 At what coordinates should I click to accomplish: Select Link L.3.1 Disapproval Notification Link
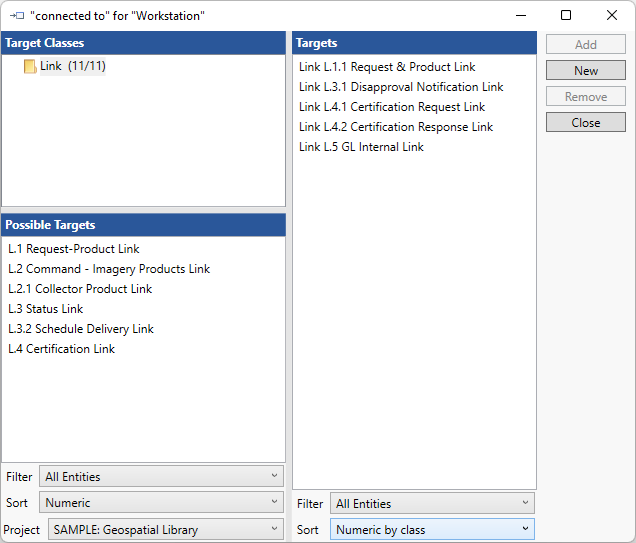(x=401, y=87)
